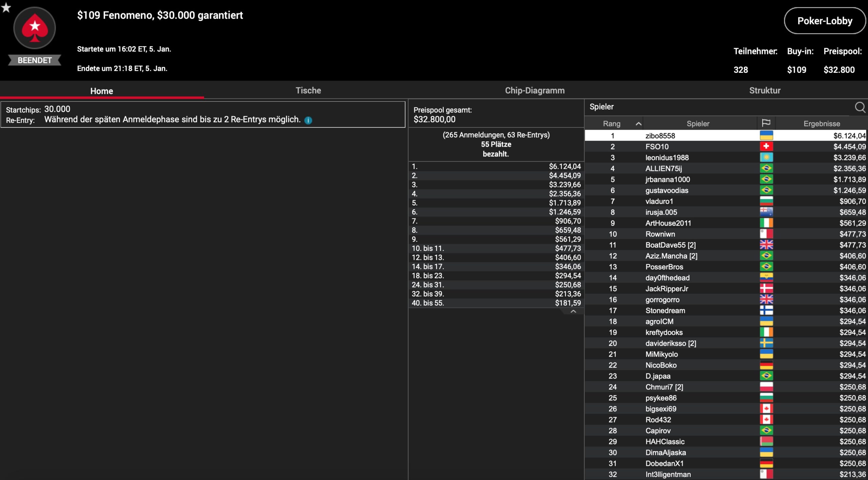The width and height of the screenshot is (868, 480).
Task: Click Ukraine flag next to zibo8558
Action: coord(766,135)
